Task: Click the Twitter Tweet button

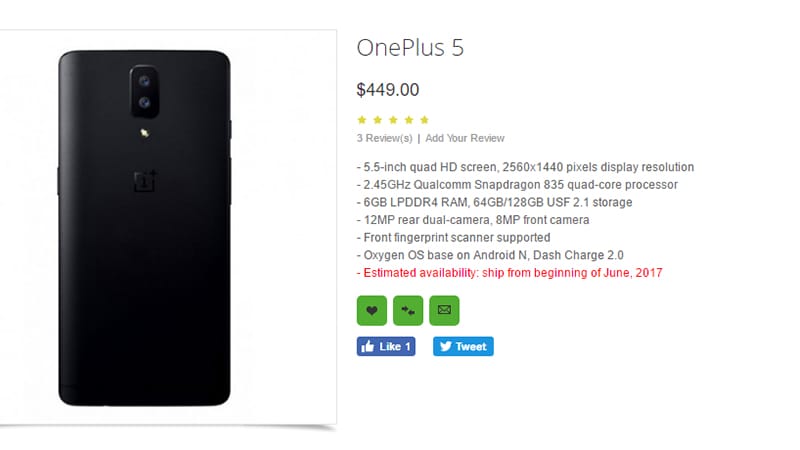Action: pos(463,346)
